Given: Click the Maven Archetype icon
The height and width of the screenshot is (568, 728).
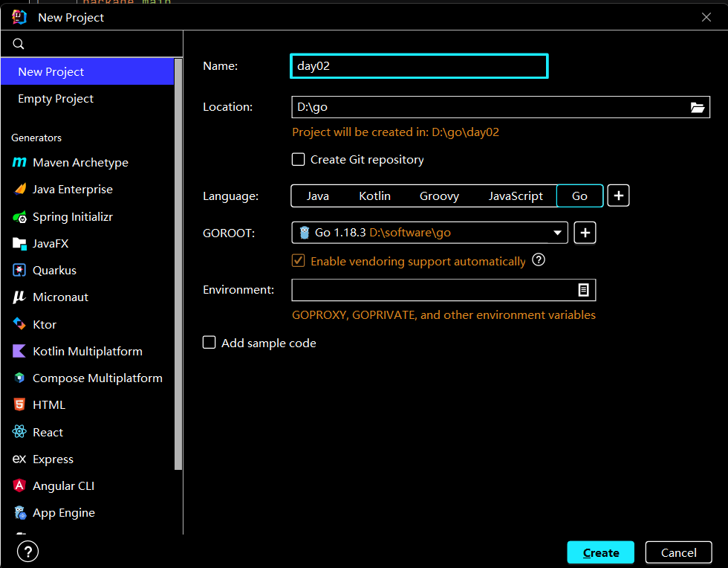Looking at the screenshot, I should tap(19, 162).
